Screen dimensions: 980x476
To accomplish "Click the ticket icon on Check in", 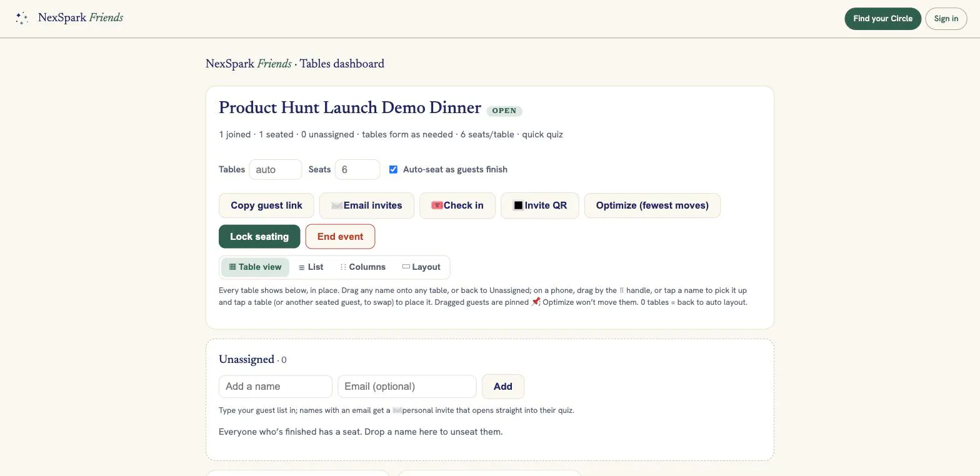I will [x=437, y=206].
